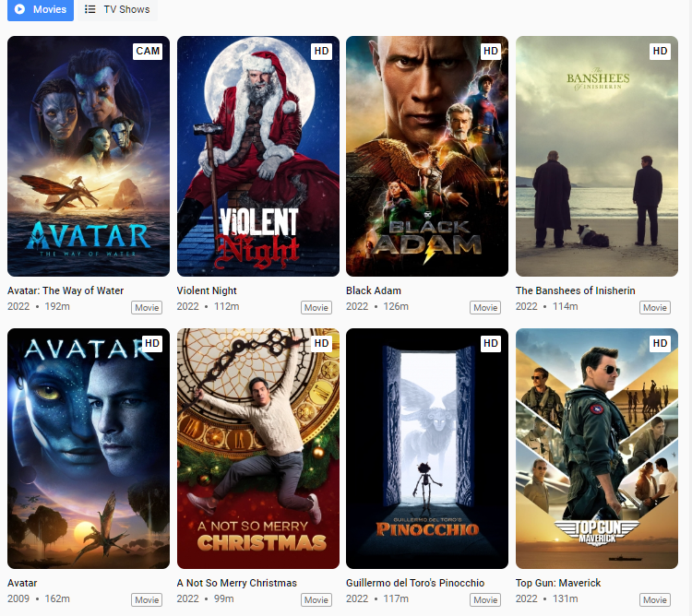Click the '2022 • 117m' text
This screenshot has width=692, height=616.
(377, 598)
